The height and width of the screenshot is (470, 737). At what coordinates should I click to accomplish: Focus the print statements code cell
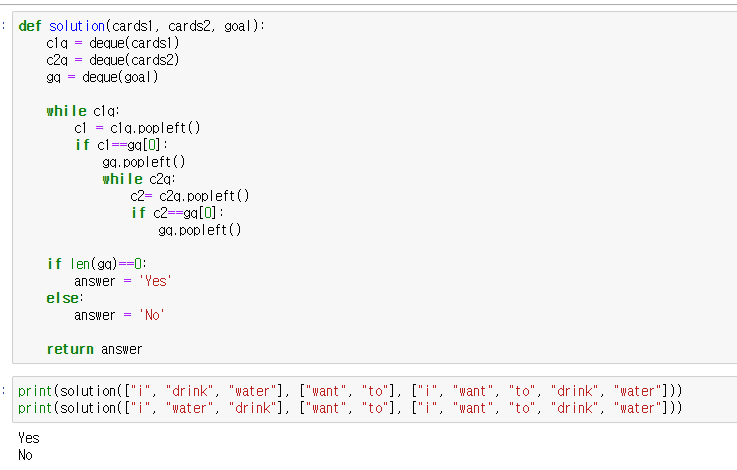pyautogui.click(x=375, y=400)
